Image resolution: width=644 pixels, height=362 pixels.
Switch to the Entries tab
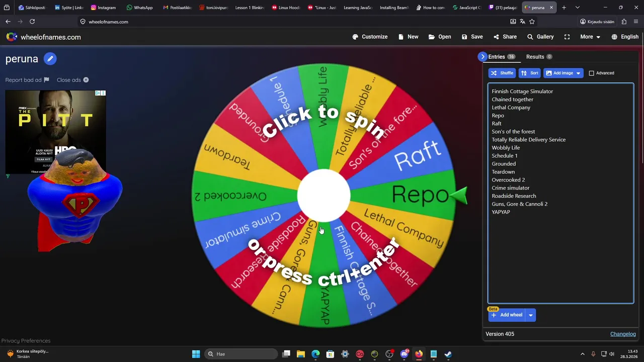(502, 57)
